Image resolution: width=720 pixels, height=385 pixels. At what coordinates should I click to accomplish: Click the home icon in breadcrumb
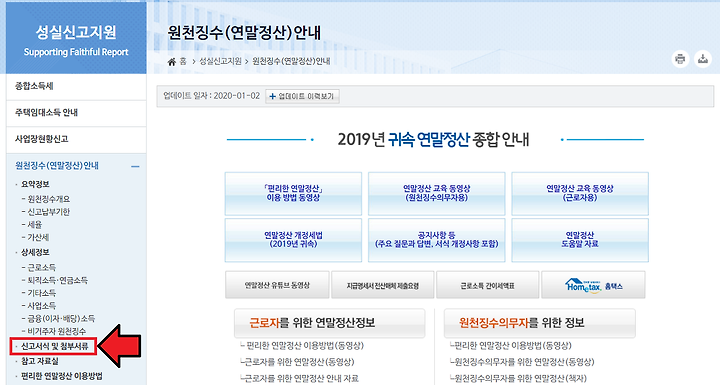(172, 62)
